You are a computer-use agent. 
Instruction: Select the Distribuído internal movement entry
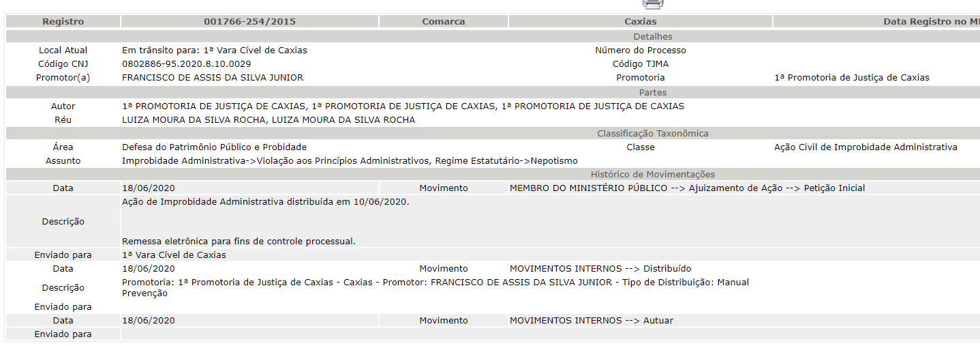point(600,269)
